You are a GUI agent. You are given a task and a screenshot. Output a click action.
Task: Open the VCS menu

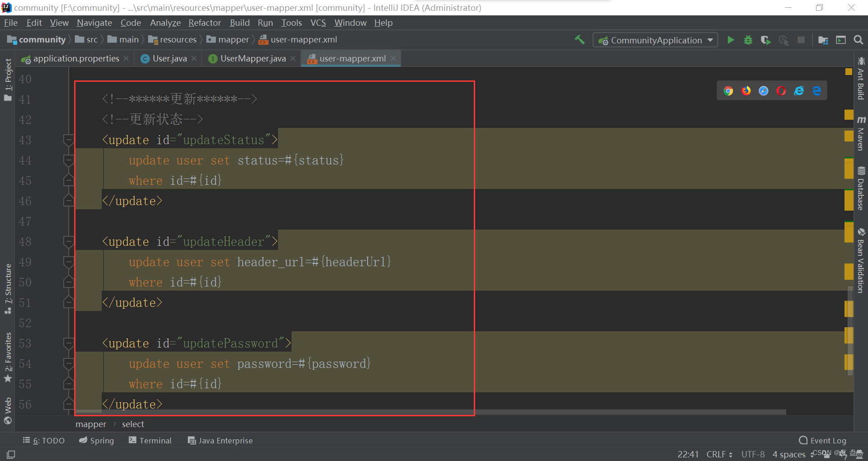tap(318, 23)
